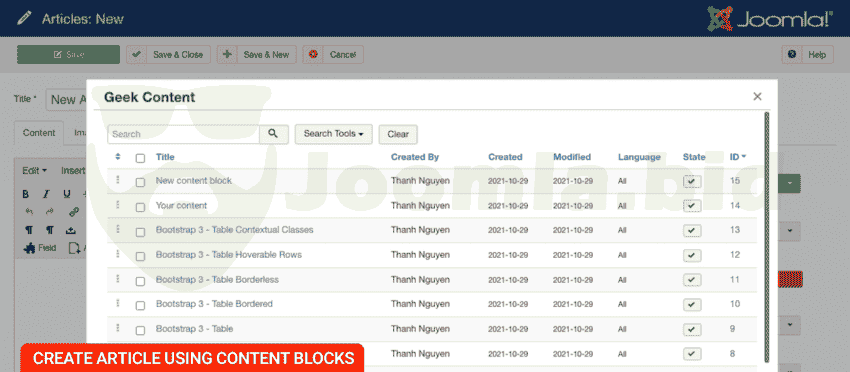Check Table Hoverable Rows row checkbox
850x372 pixels.
[x=140, y=256]
